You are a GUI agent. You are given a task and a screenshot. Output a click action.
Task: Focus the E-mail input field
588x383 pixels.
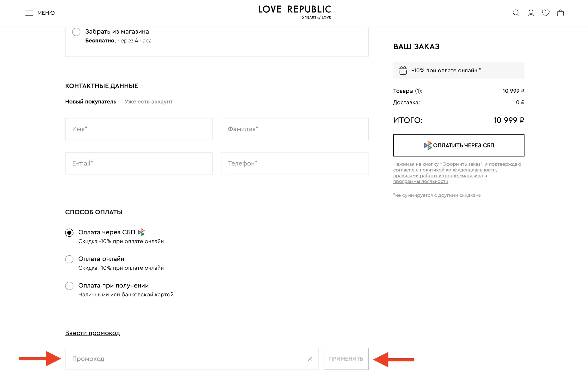[x=139, y=164]
